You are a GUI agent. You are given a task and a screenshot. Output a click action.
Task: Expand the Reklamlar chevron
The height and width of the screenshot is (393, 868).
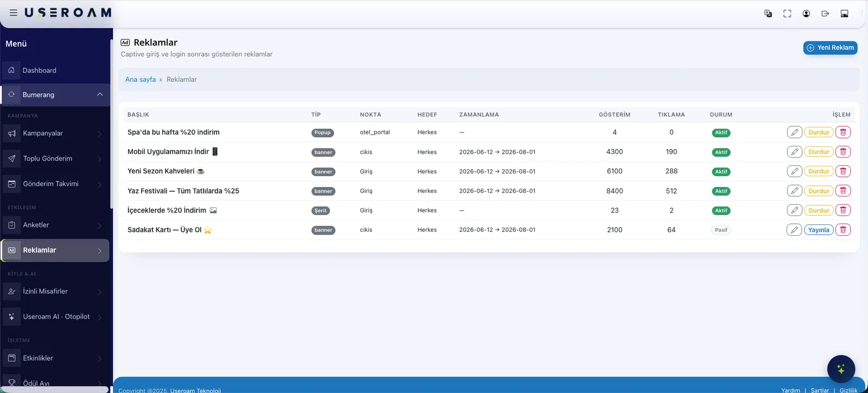[x=100, y=251]
